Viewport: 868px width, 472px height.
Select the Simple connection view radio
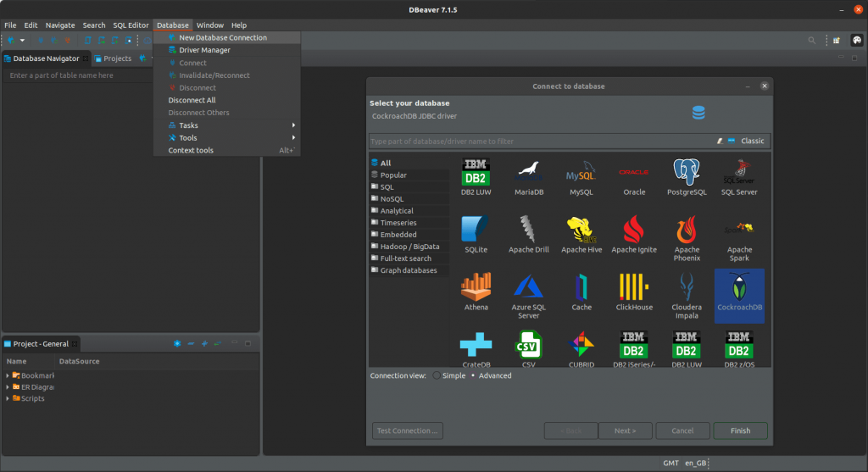point(437,375)
